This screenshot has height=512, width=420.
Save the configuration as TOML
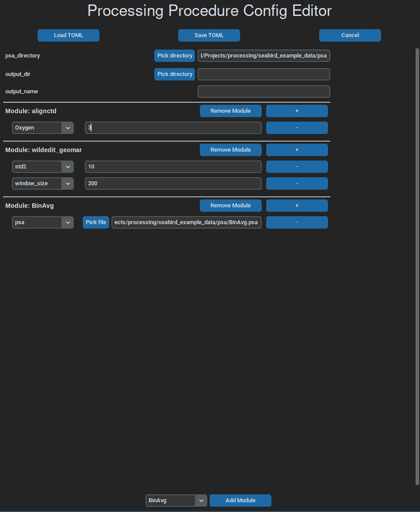[x=209, y=35]
